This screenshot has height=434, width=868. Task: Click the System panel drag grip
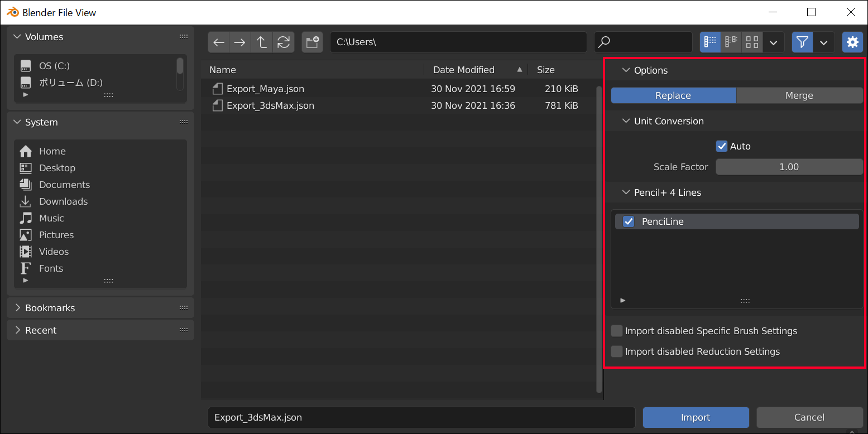(184, 122)
